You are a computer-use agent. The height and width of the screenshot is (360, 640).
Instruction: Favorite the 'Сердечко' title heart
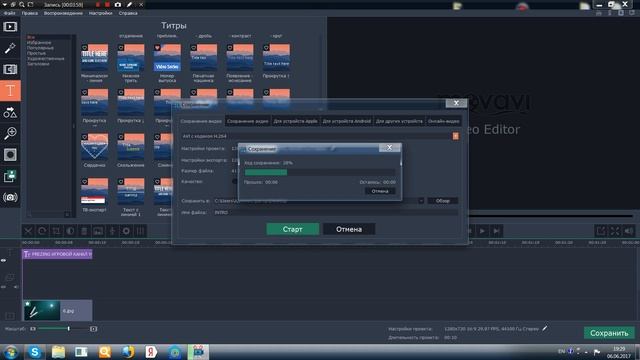pyautogui.click(x=84, y=137)
